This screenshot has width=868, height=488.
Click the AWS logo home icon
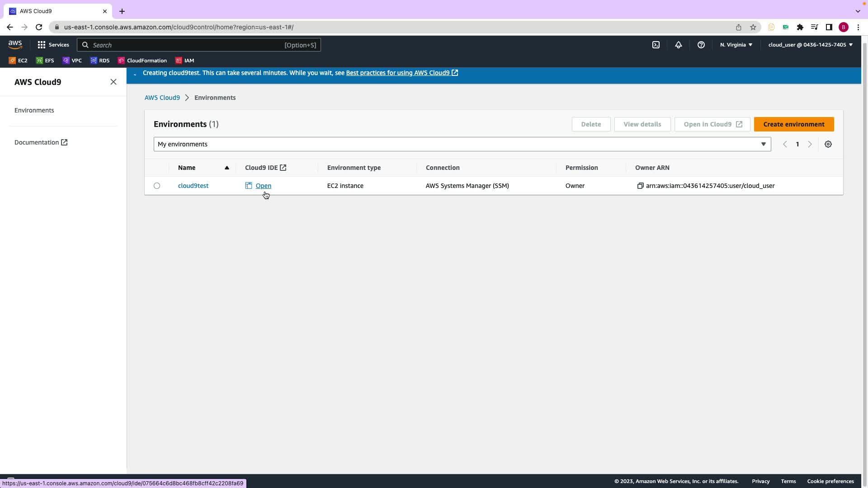(x=15, y=44)
